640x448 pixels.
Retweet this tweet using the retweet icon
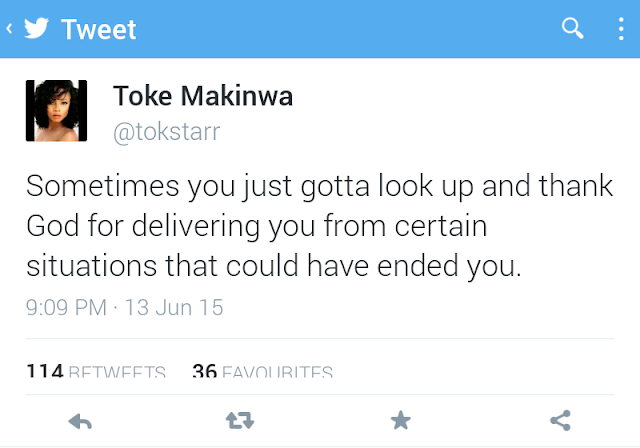(240, 421)
